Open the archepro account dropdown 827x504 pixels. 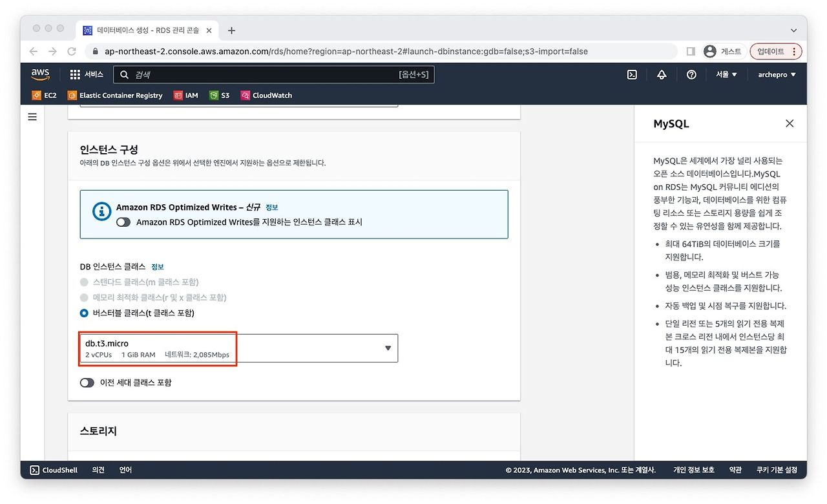777,75
